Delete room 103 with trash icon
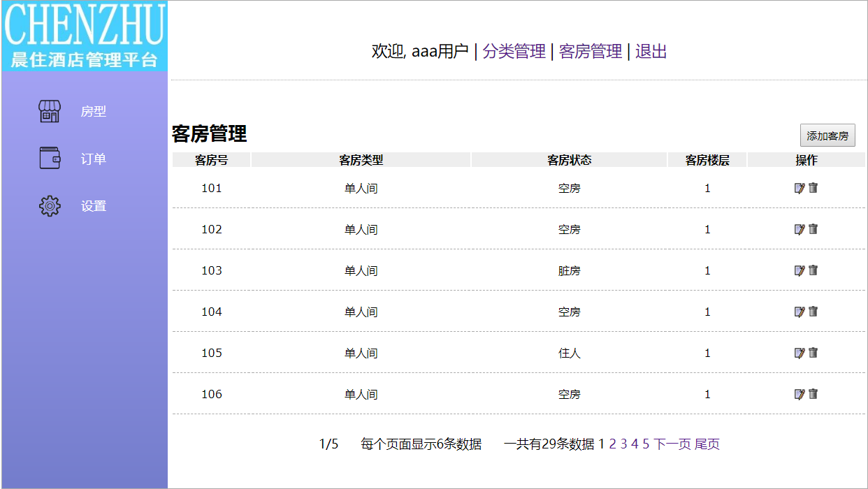 pos(813,270)
